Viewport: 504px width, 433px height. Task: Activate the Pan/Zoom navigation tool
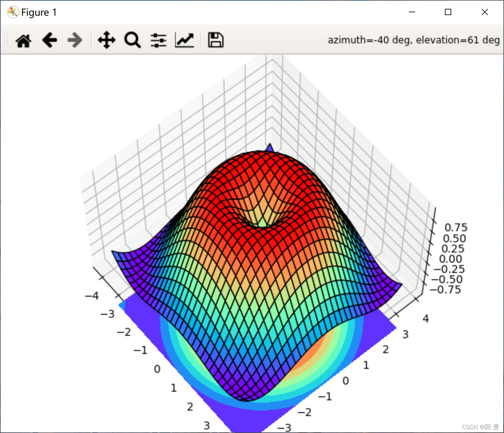point(107,40)
